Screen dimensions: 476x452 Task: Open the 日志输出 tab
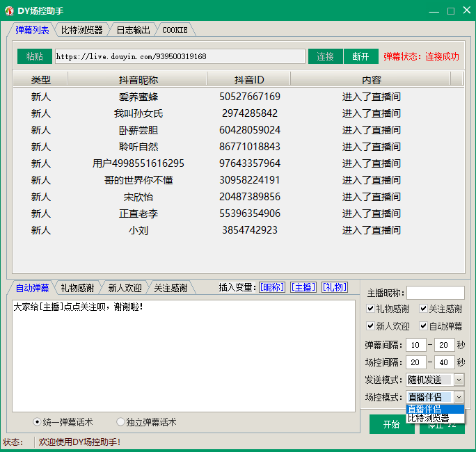coord(133,30)
